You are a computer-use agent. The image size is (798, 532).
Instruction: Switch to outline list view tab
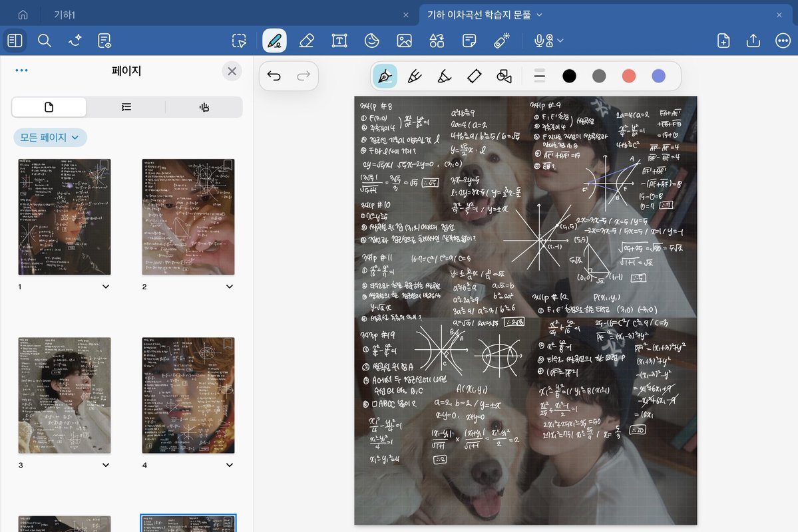tap(126, 107)
